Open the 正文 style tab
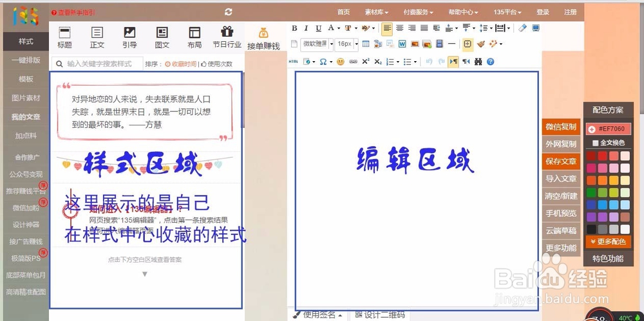The width and height of the screenshot is (644, 321). coord(97,38)
